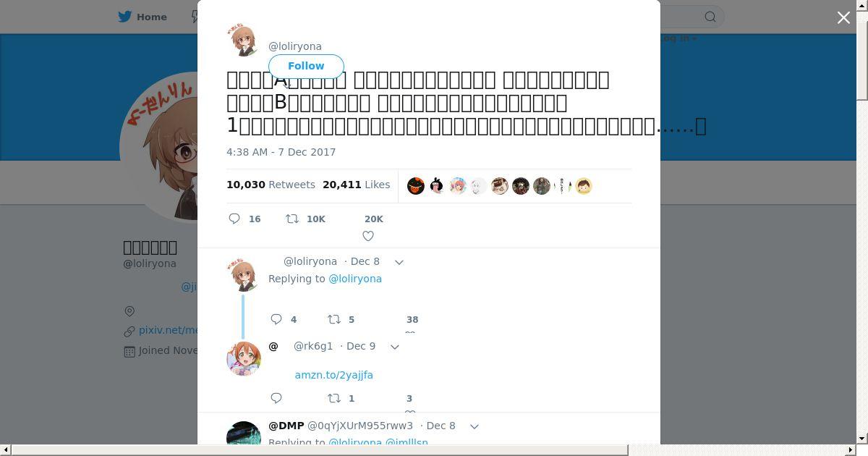Viewport: 868px width, 456px height.
Task: Open the amzn.to/2yajjfa link
Action: point(333,375)
